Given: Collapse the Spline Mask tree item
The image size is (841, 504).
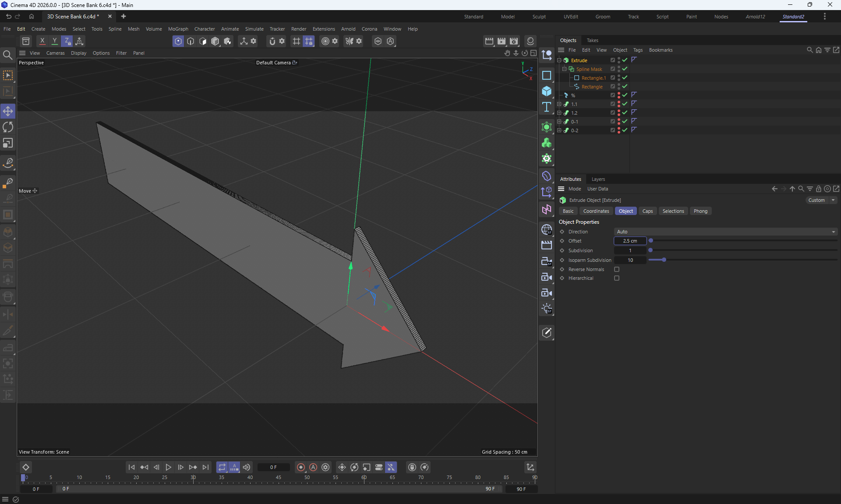Looking at the screenshot, I should tap(564, 69).
